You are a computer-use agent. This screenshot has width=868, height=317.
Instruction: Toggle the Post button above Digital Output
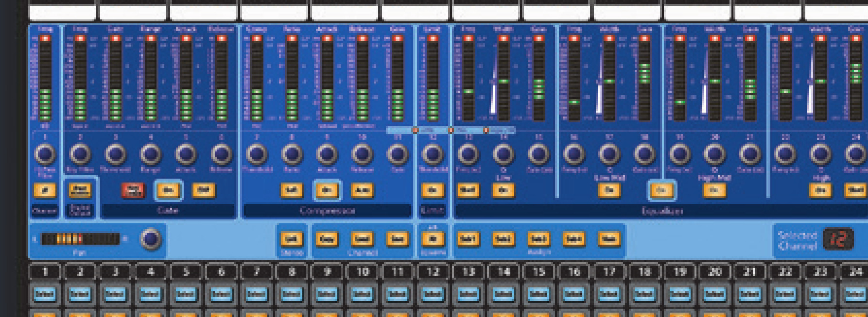click(x=80, y=190)
